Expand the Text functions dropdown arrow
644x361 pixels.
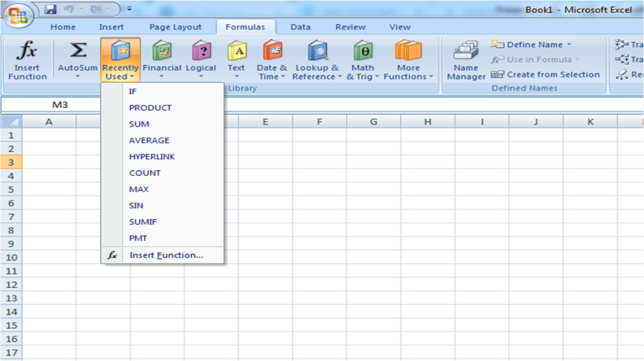[x=236, y=76]
